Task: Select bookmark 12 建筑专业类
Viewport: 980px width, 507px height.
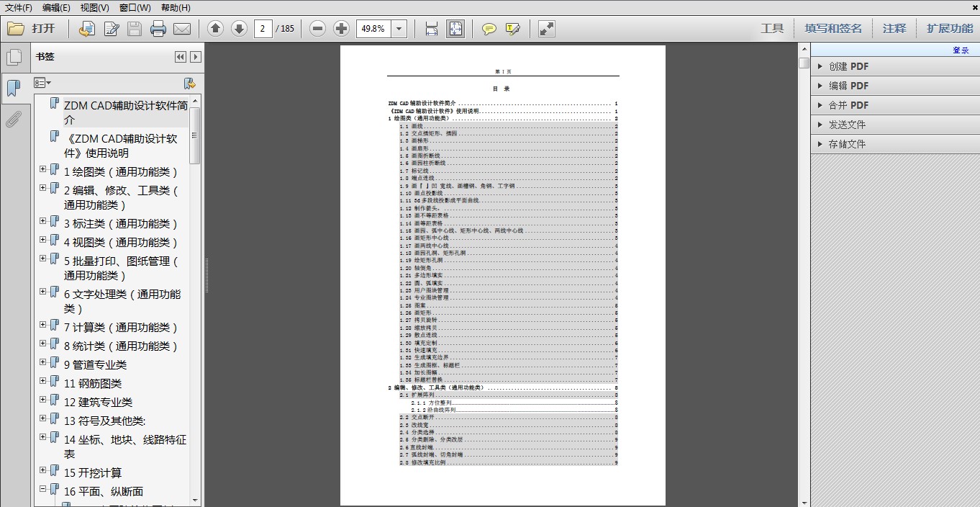Action: [x=98, y=402]
